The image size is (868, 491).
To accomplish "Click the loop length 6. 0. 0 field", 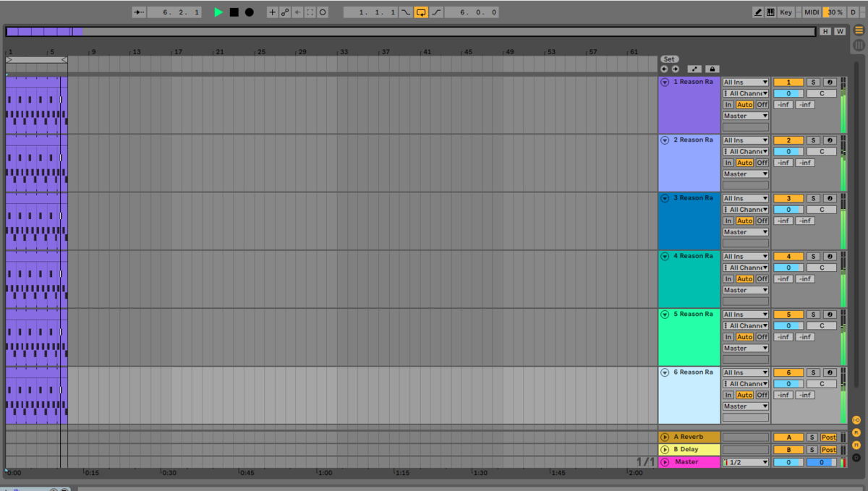I will point(471,12).
